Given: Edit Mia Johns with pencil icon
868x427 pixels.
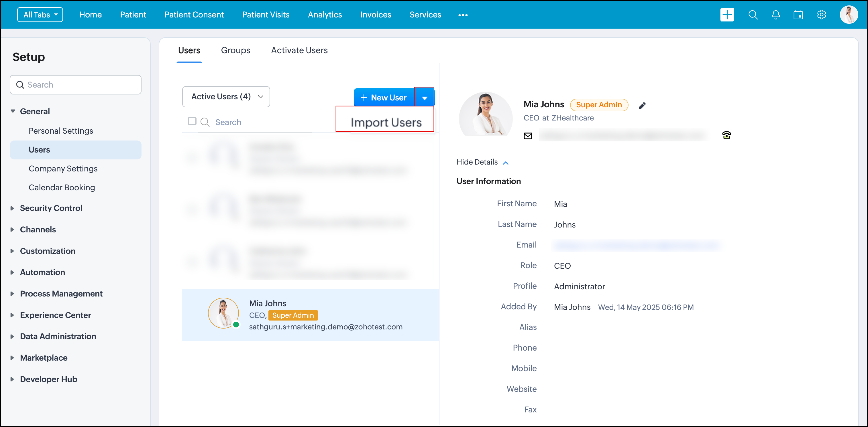Looking at the screenshot, I should (642, 105).
